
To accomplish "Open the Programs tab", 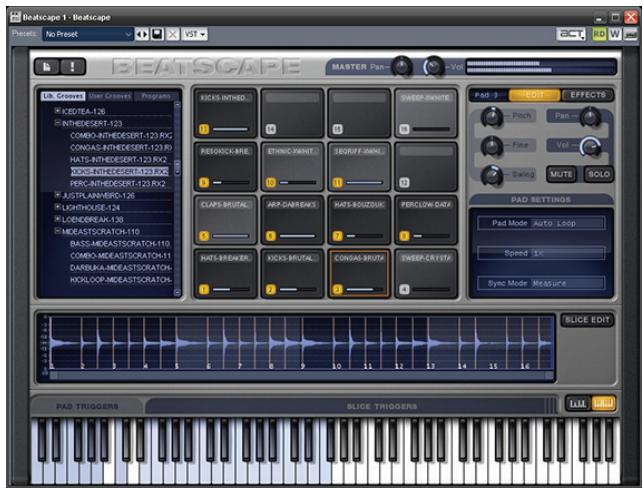I will pyautogui.click(x=155, y=96).
